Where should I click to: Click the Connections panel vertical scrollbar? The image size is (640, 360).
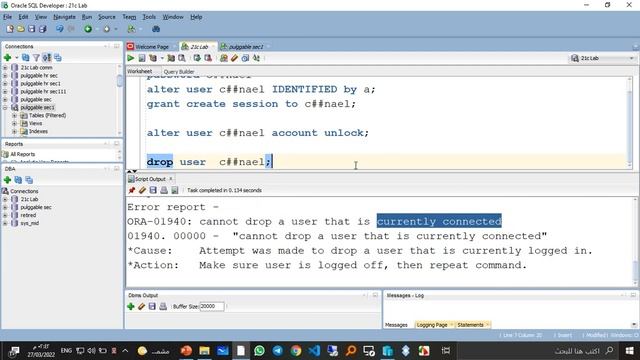[x=120, y=81]
